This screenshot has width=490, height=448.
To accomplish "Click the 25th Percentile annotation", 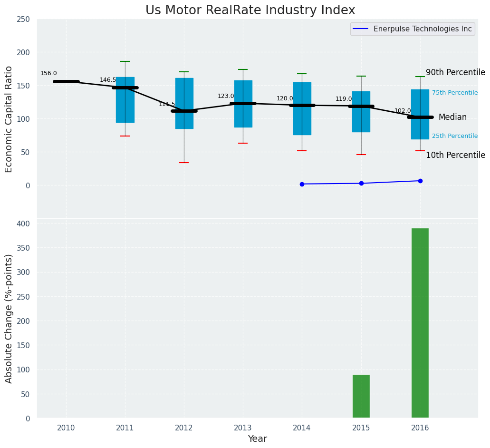I will click(x=455, y=136).
